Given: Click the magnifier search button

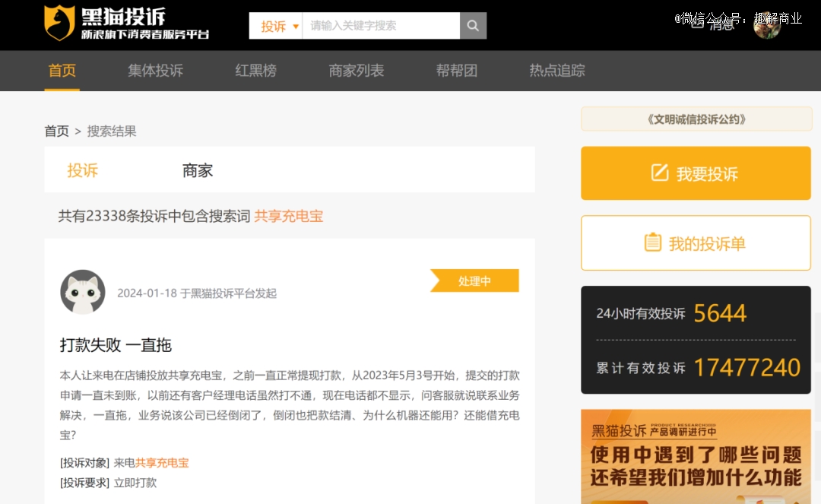Looking at the screenshot, I should pyautogui.click(x=473, y=26).
